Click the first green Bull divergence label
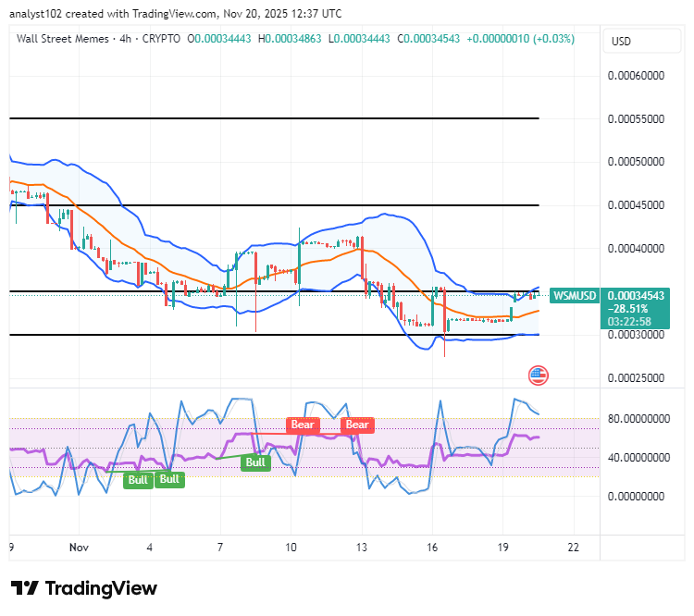Image resolution: width=694 pixels, height=616 pixels. (x=138, y=480)
